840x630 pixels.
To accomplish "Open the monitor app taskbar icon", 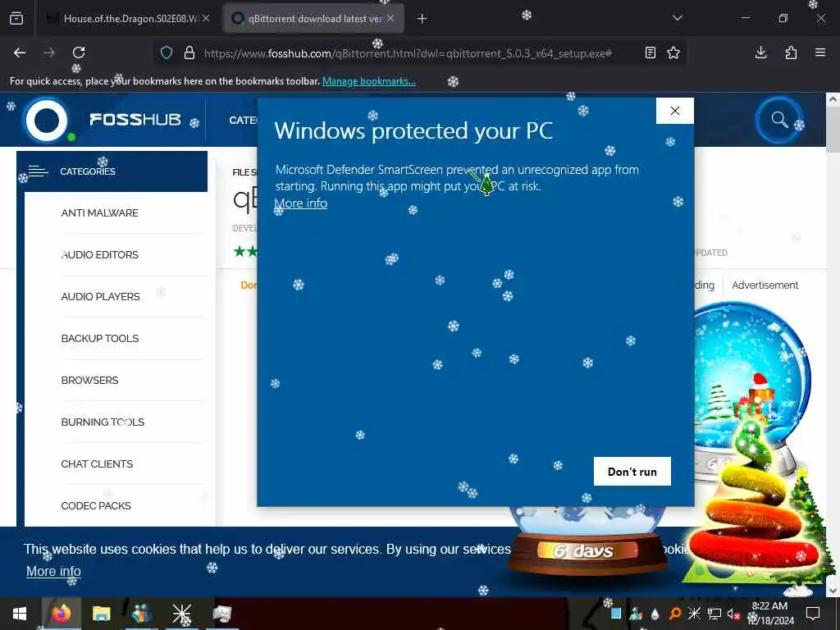I will (x=221, y=614).
